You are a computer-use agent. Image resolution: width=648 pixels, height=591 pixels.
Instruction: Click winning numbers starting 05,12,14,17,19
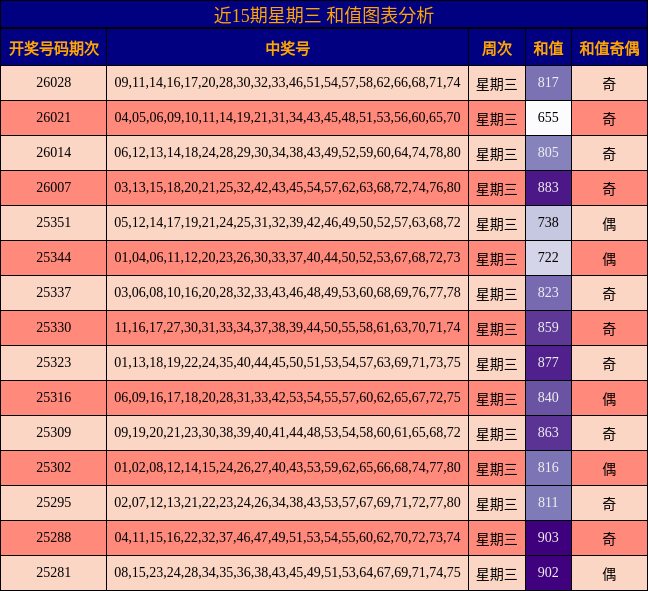point(287,223)
